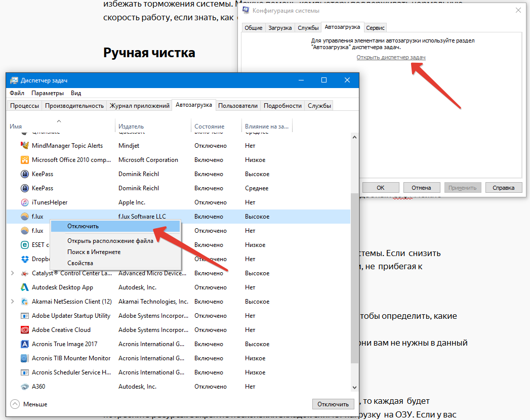Click the Acronis True Image 2017 icon
530x420 pixels.
pyautogui.click(x=25, y=344)
